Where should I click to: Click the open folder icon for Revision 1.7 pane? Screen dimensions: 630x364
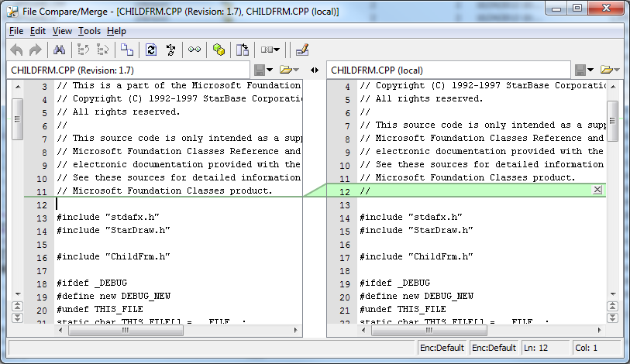point(286,70)
